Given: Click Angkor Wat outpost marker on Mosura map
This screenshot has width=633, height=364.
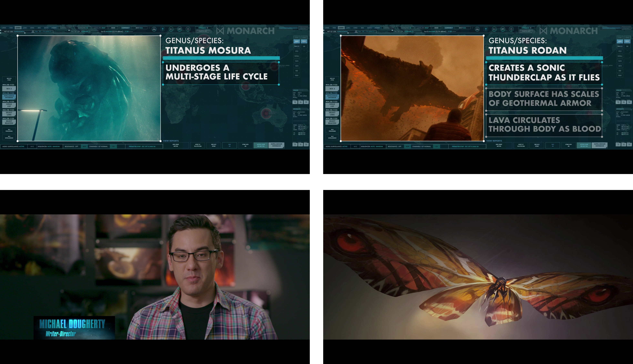Looking at the screenshot, I should tap(246, 87).
